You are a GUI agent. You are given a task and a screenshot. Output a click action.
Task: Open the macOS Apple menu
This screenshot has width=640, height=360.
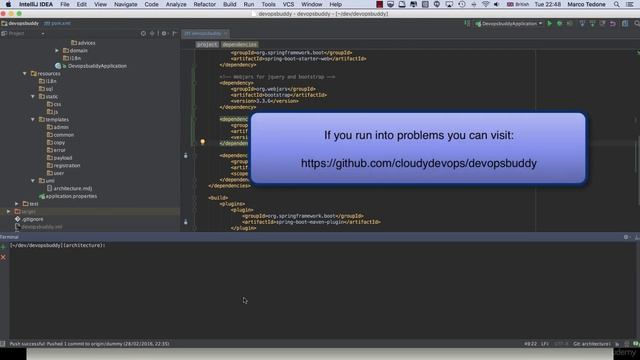(8, 4)
